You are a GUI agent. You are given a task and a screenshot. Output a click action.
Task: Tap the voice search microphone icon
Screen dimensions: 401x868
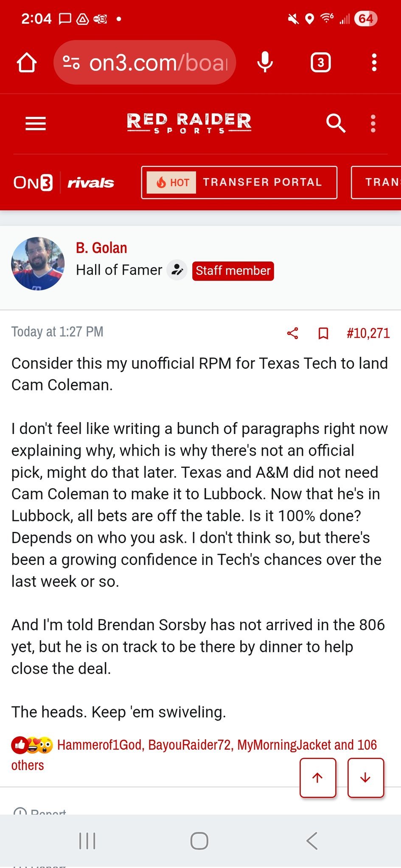(265, 63)
